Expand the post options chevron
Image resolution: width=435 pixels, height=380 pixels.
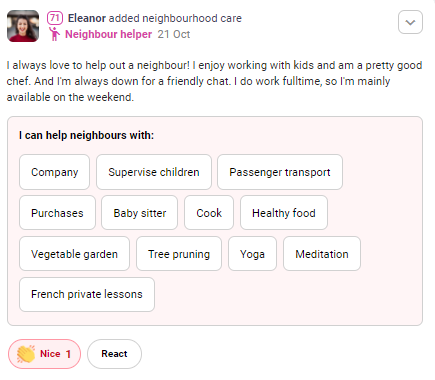point(410,22)
